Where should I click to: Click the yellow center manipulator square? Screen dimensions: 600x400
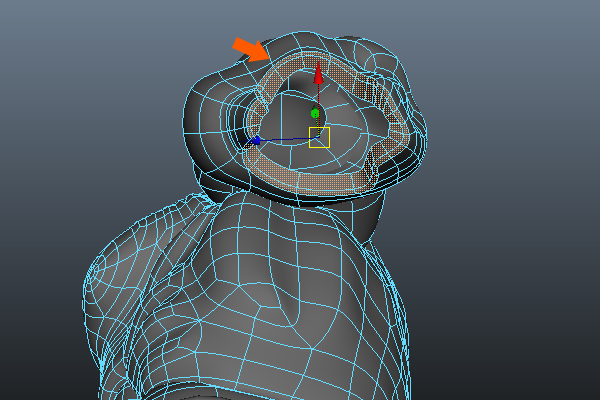320,137
